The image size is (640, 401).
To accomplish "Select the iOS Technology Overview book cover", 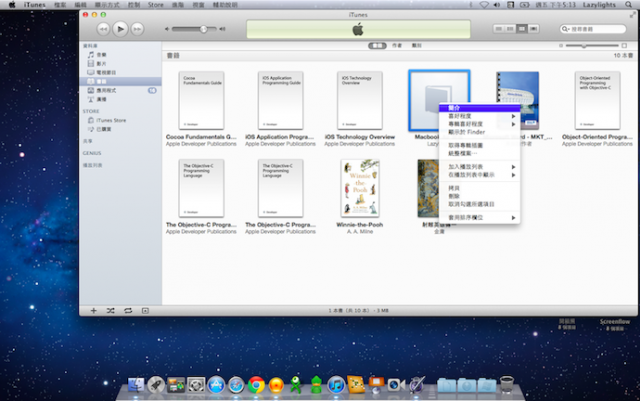I will [360, 100].
